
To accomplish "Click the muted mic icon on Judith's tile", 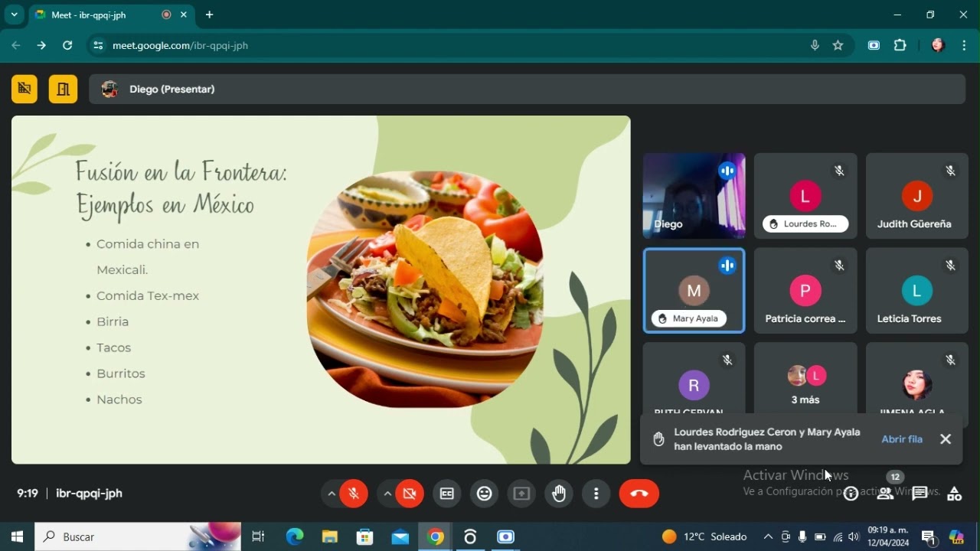I will (x=951, y=171).
